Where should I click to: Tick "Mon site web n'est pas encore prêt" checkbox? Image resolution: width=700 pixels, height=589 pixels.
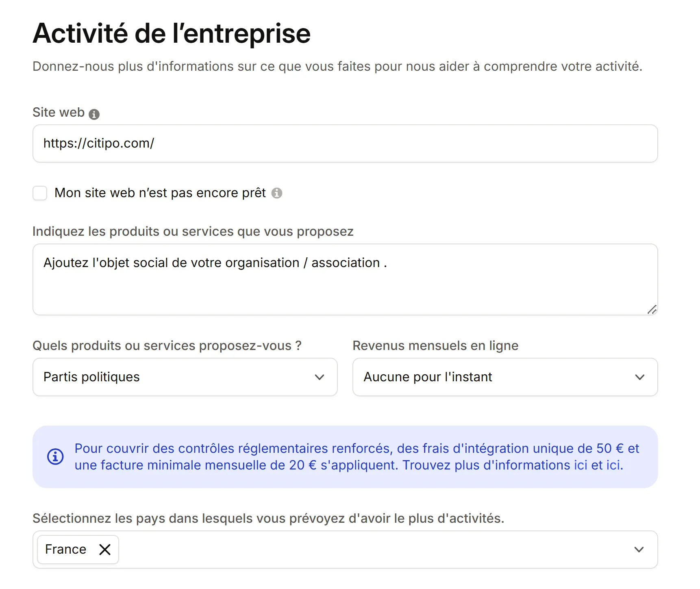click(40, 193)
